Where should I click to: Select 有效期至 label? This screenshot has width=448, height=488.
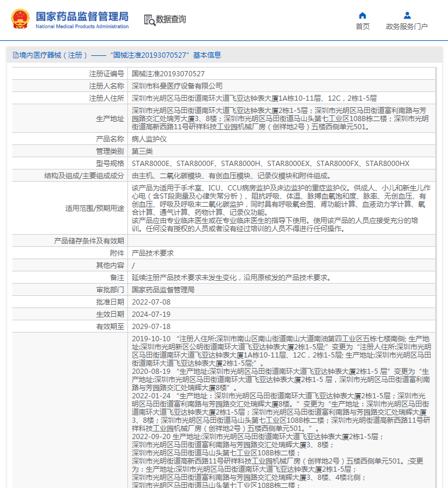[110, 327]
